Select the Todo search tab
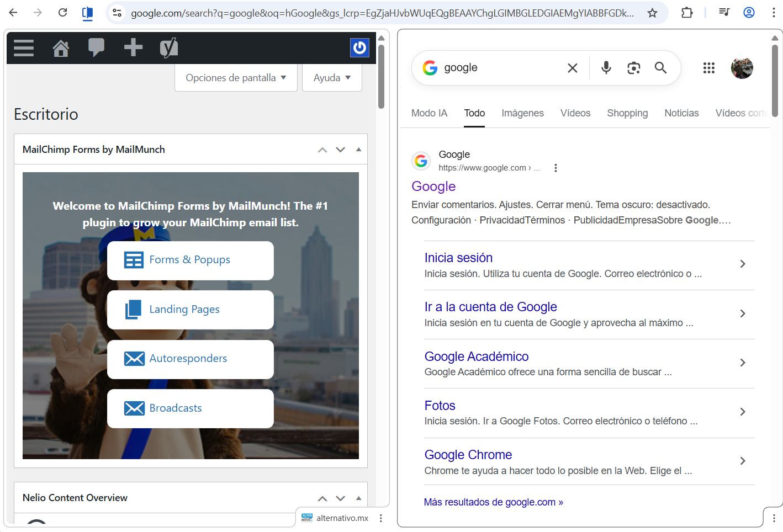Image resolution: width=783 pixels, height=532 pixels. pos(474,113)
